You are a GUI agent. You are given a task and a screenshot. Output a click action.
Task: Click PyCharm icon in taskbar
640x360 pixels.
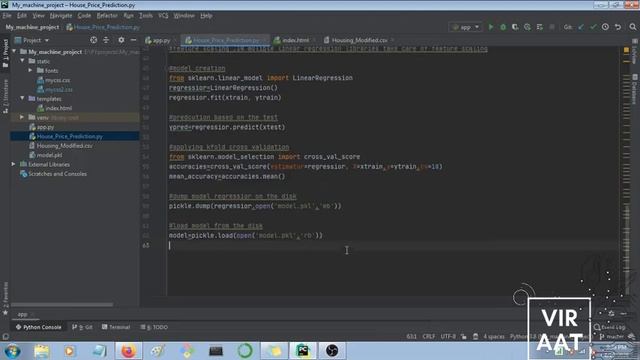coord(303,351)
